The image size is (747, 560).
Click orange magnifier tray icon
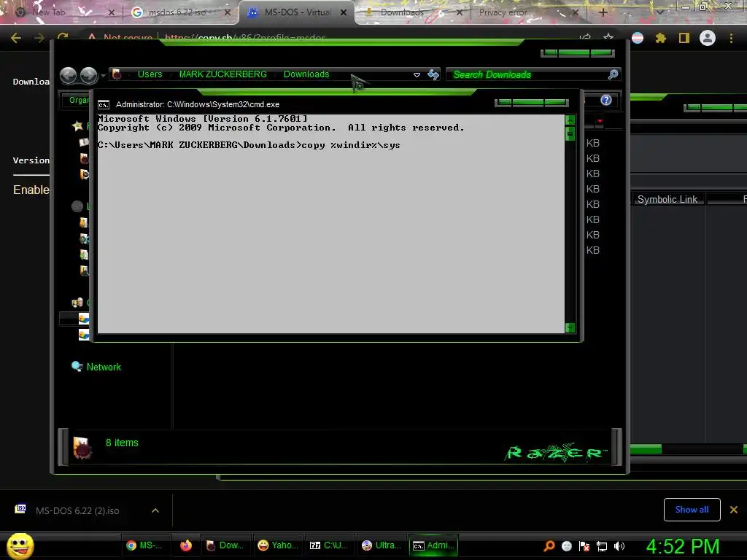point(549,546)
